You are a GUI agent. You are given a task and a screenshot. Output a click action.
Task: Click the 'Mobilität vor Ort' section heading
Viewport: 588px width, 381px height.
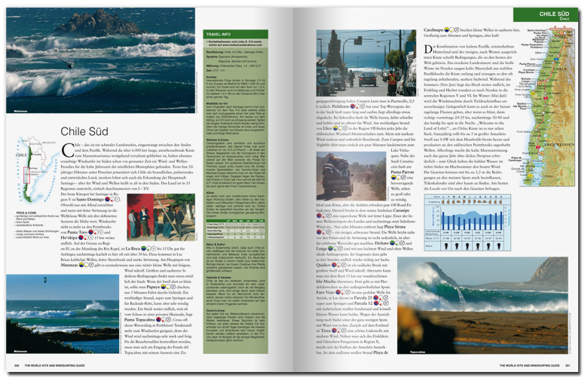coord(217,103)
